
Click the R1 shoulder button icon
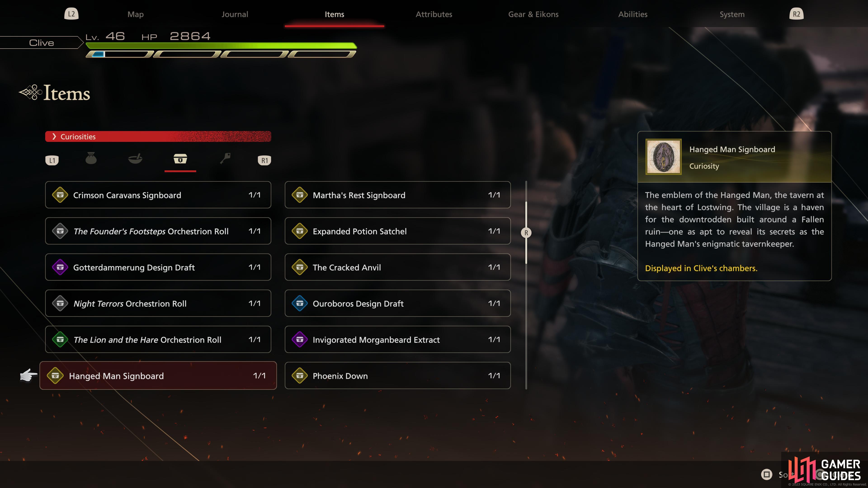click(x=264, y=160)
